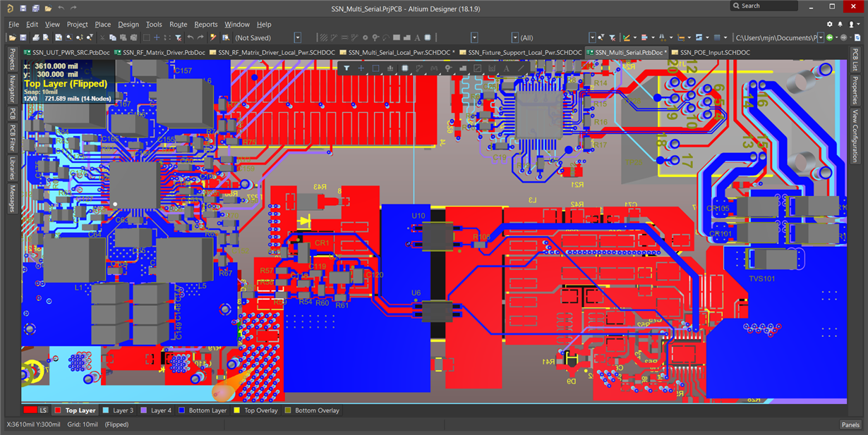Click the Copy icon in main toolbar

pos(113,37)
